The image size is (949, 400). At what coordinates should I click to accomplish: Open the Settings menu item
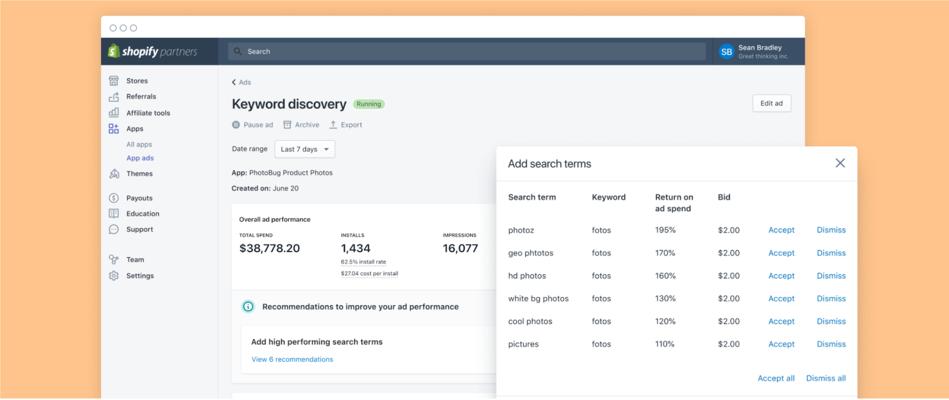click(140, 275)
